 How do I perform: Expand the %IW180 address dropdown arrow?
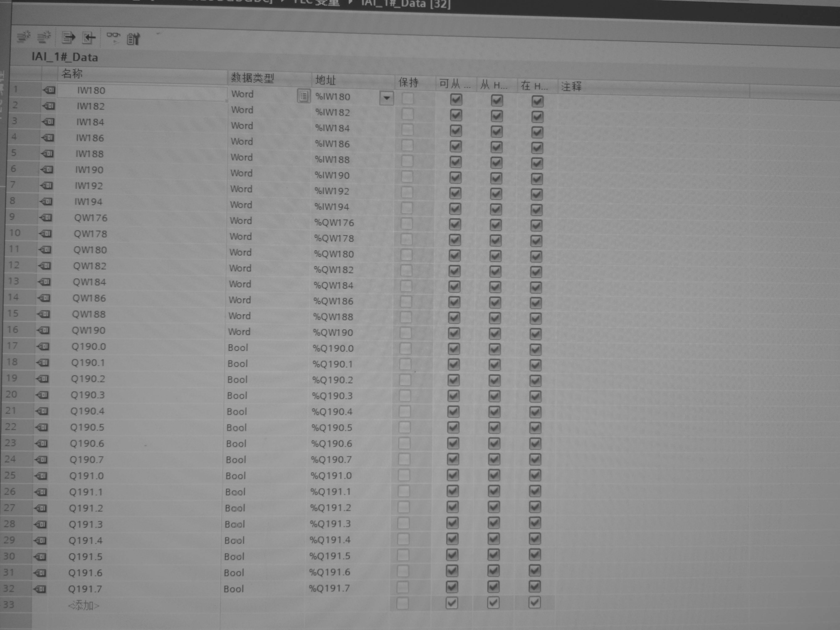386,98
